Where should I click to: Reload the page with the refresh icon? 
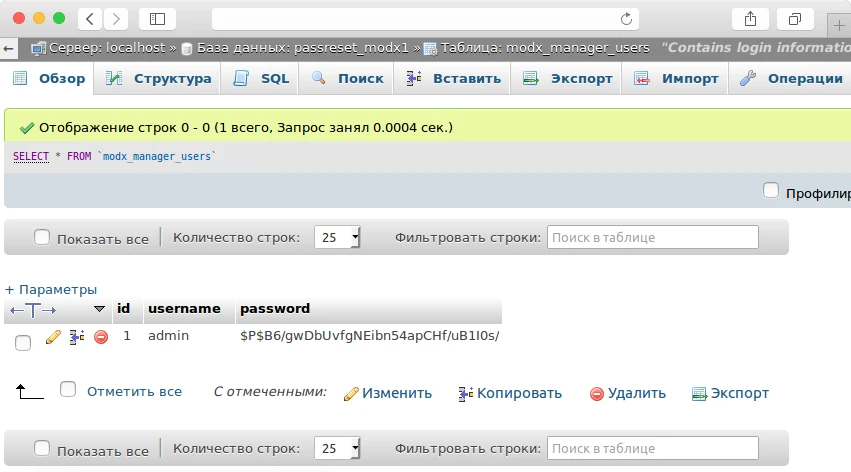[x=626, y=19]
